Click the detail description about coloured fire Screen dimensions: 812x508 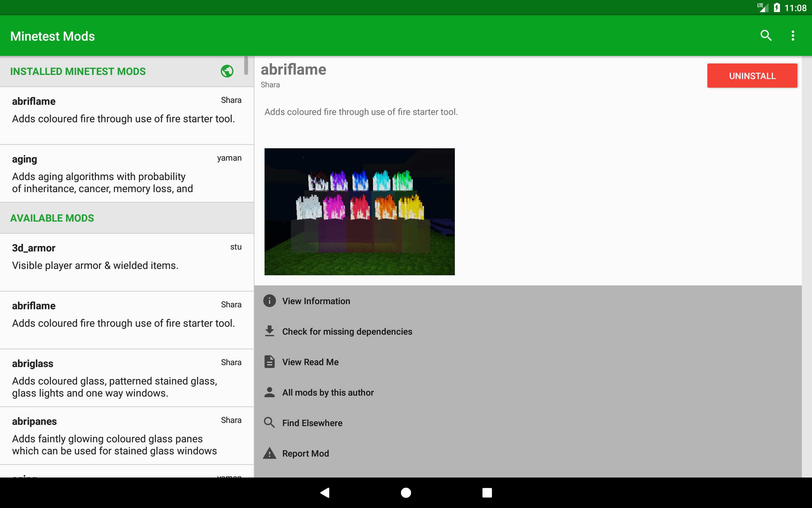click(x=361, y=112)
